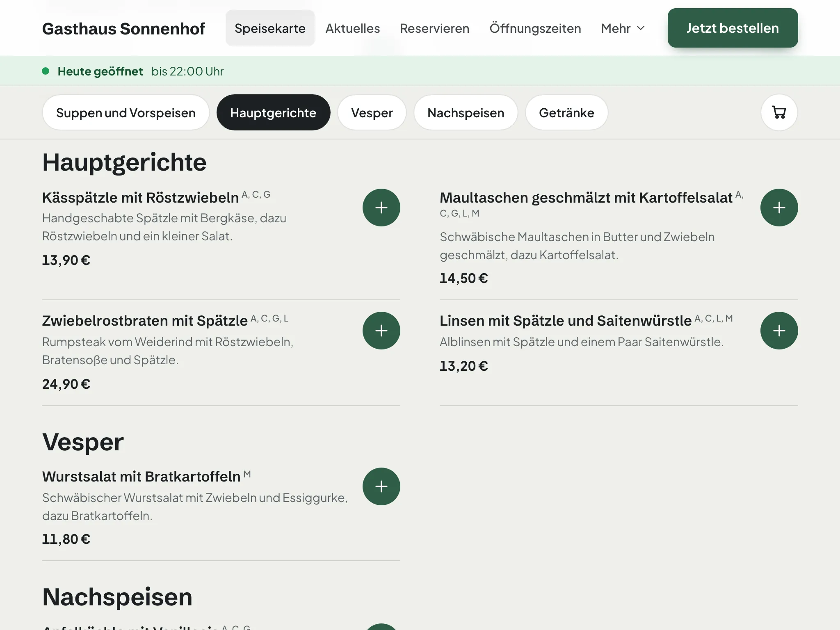This screenshot has width=840, height=630.
Task: Click the Schwäbischer Wurstsalat description
Action: pos(195,507)
